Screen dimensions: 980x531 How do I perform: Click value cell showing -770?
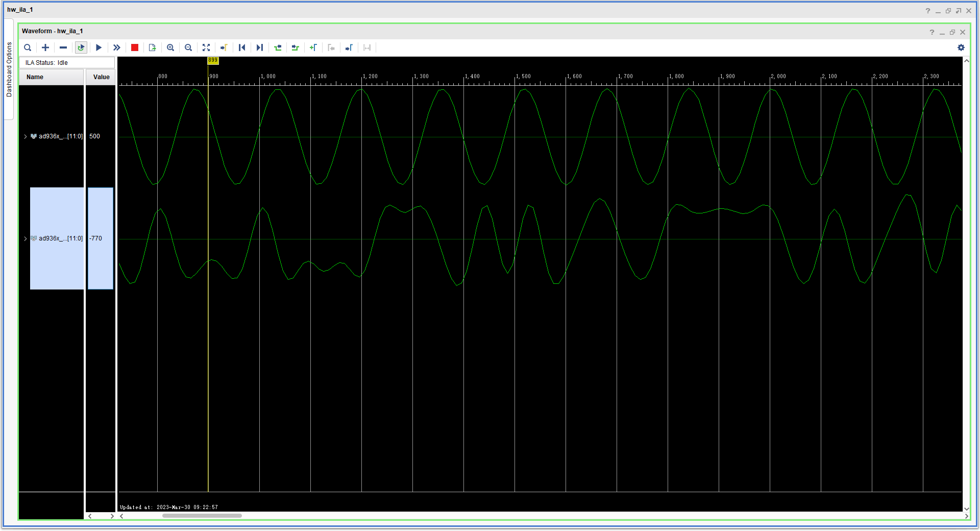pos(101,238)
